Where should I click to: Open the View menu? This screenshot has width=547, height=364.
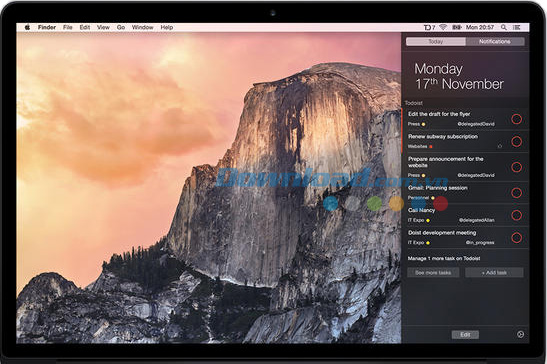[103, 27]
